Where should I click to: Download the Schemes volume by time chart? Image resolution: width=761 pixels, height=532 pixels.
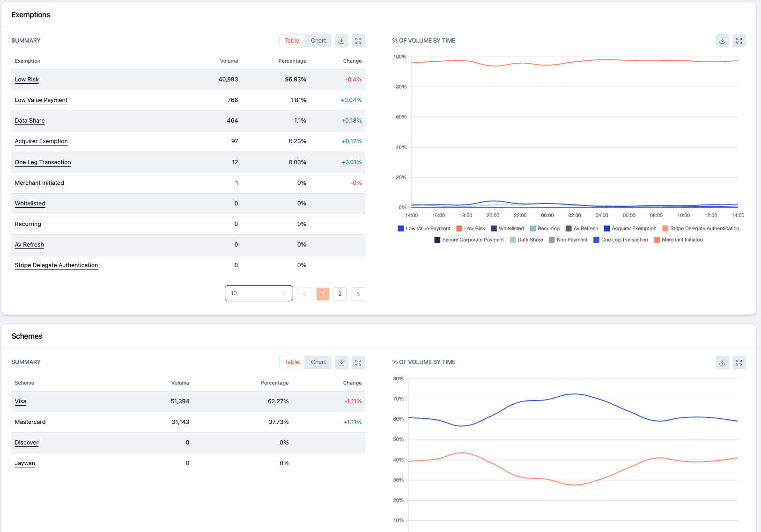click(722, 362)
